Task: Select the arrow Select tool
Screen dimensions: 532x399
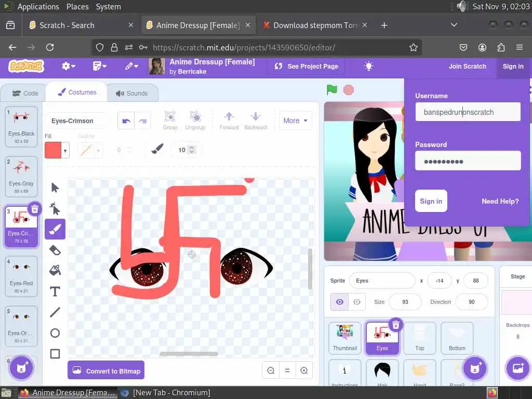Action: click(x=55, y=188)
